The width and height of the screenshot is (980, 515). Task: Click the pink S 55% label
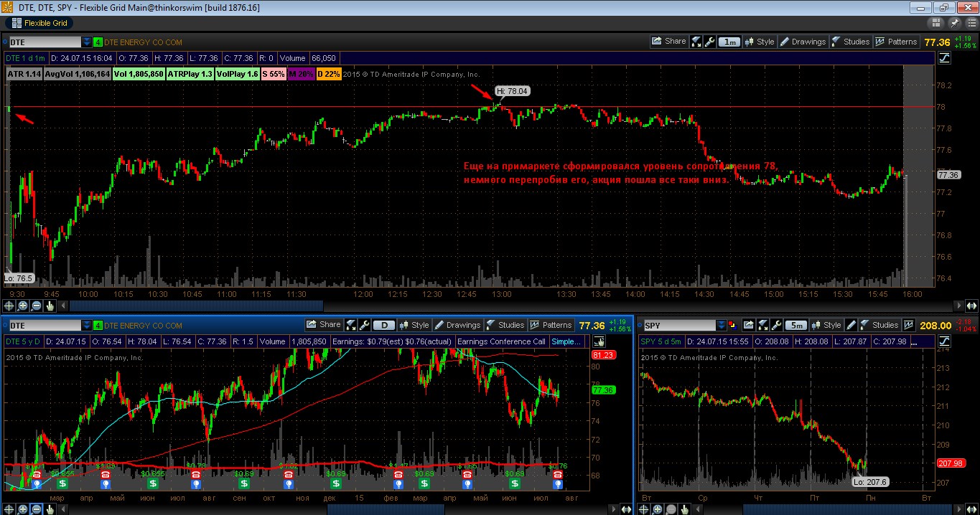point(273,74)
